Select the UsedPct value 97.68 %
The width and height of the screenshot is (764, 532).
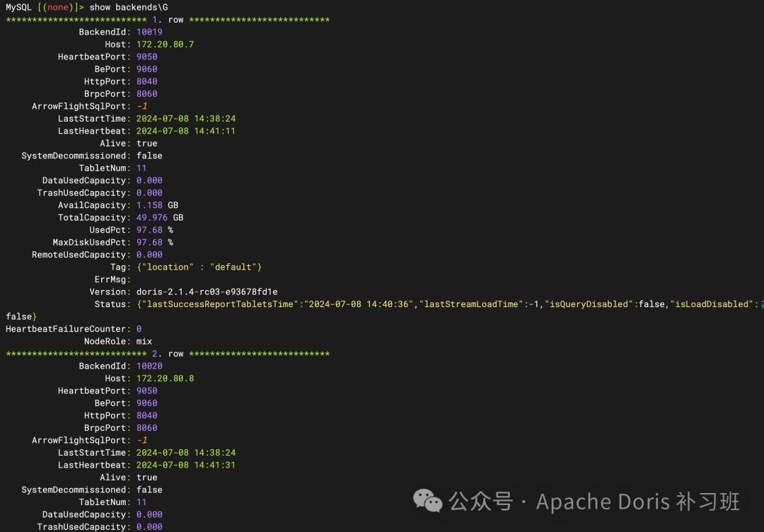153,229
